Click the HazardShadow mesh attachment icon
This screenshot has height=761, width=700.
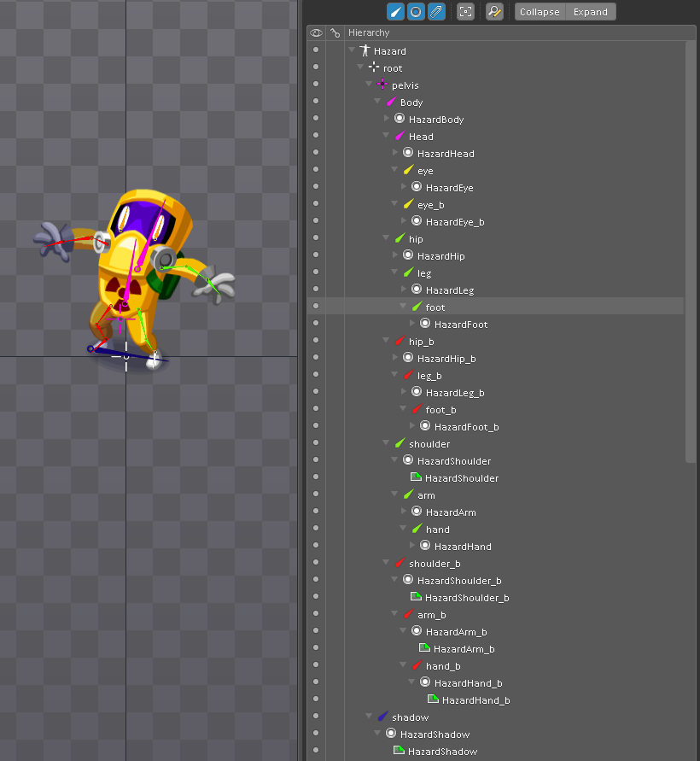pyautogui.click(x=399, y=750)
